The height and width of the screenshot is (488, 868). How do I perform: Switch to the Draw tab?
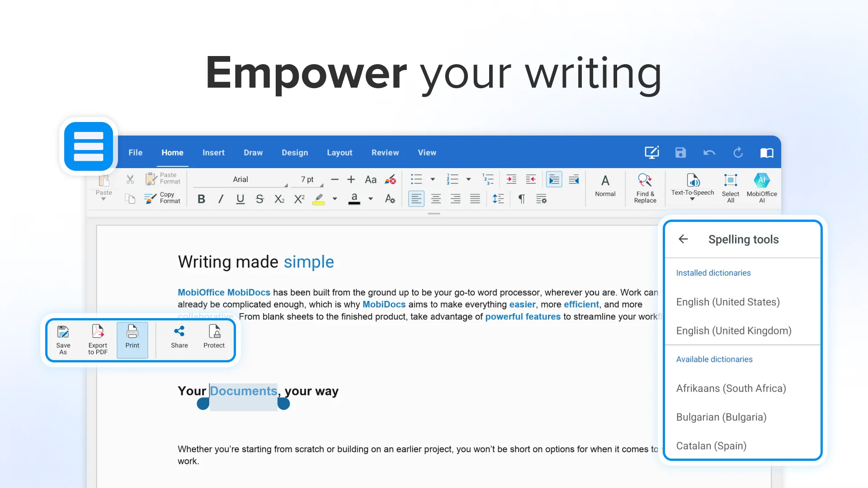253,153
